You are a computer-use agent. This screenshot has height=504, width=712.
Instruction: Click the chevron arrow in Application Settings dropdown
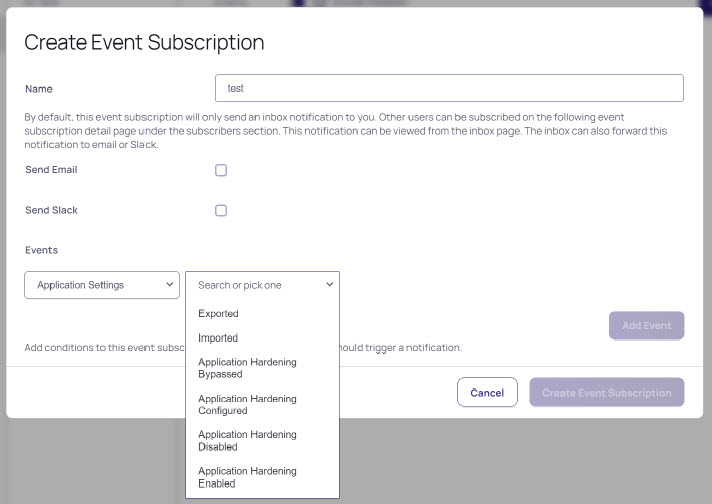(x=168, y=285)
